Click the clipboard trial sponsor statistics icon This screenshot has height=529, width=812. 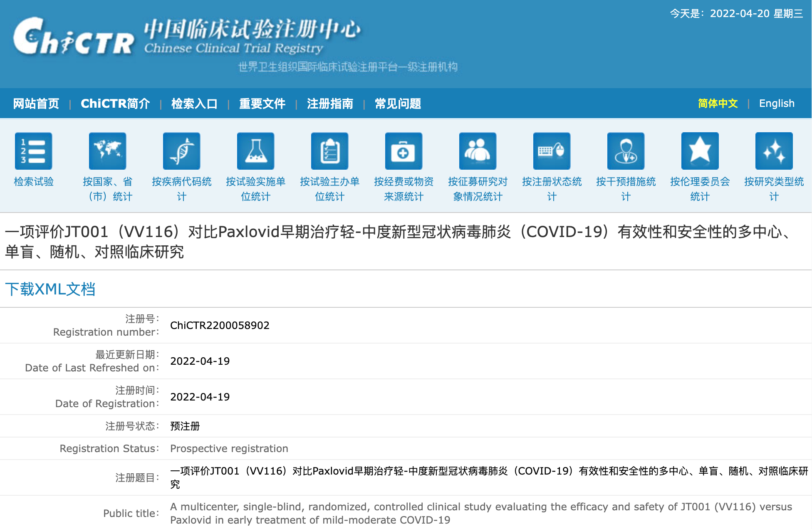[329, 151]
